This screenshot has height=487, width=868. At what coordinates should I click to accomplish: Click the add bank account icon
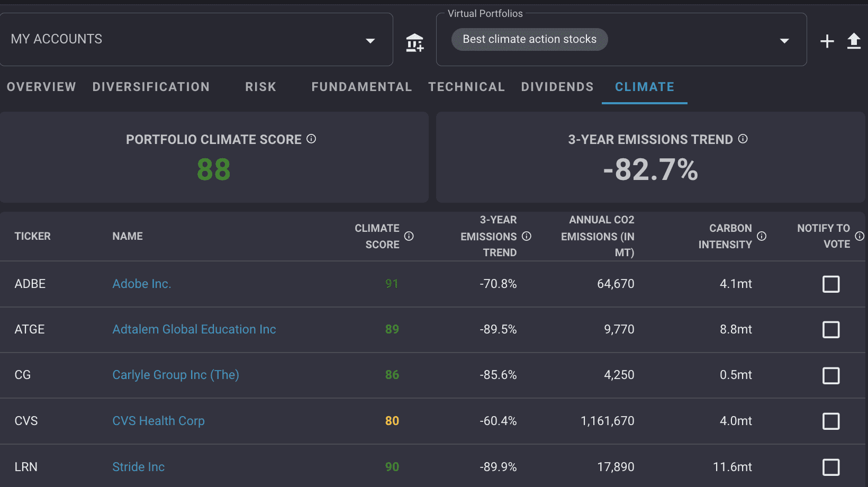415,42
